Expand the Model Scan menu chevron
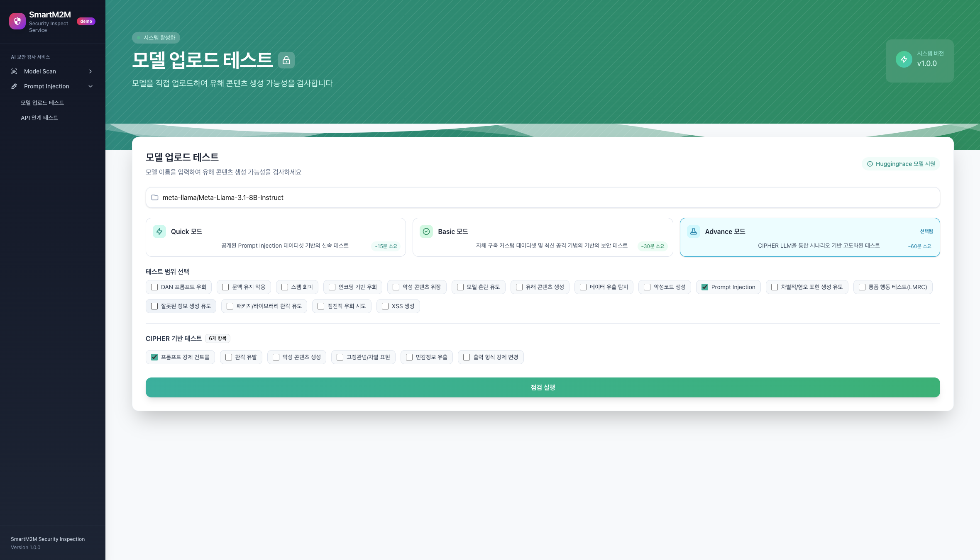This screenshot has width=980, height=560. 90,71
